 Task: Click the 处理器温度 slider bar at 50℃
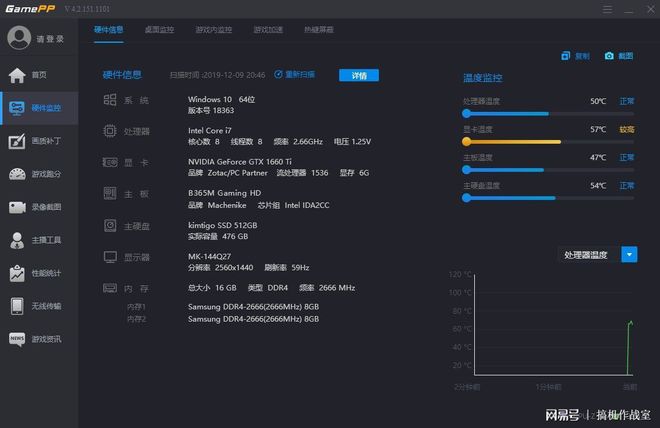548,114
